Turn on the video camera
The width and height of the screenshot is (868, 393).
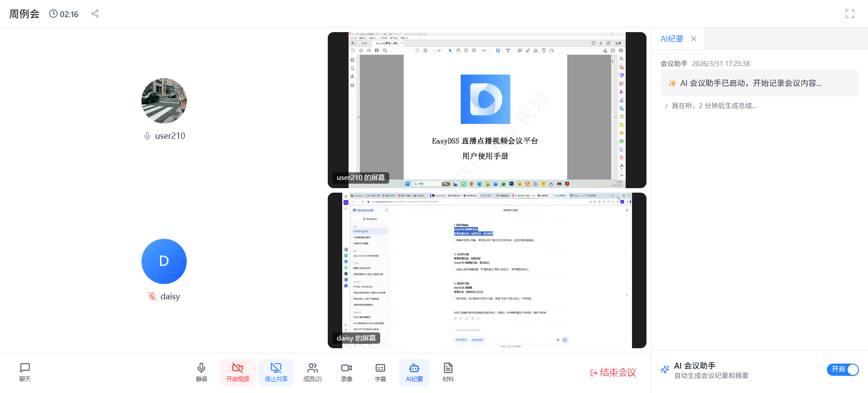pos(238,373)
